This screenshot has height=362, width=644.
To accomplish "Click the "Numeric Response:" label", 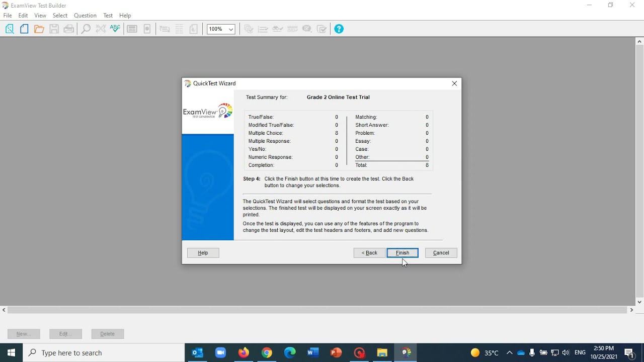I will click(270, 157).
